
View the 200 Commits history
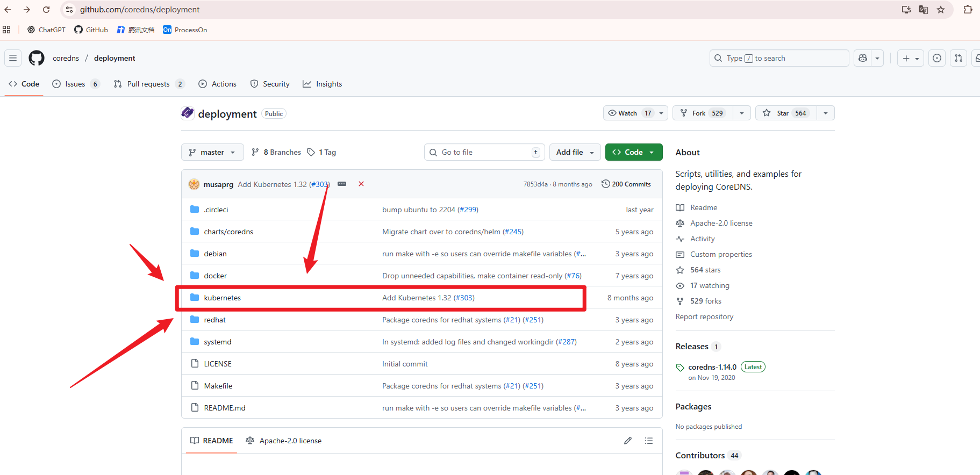click(626, 184)
